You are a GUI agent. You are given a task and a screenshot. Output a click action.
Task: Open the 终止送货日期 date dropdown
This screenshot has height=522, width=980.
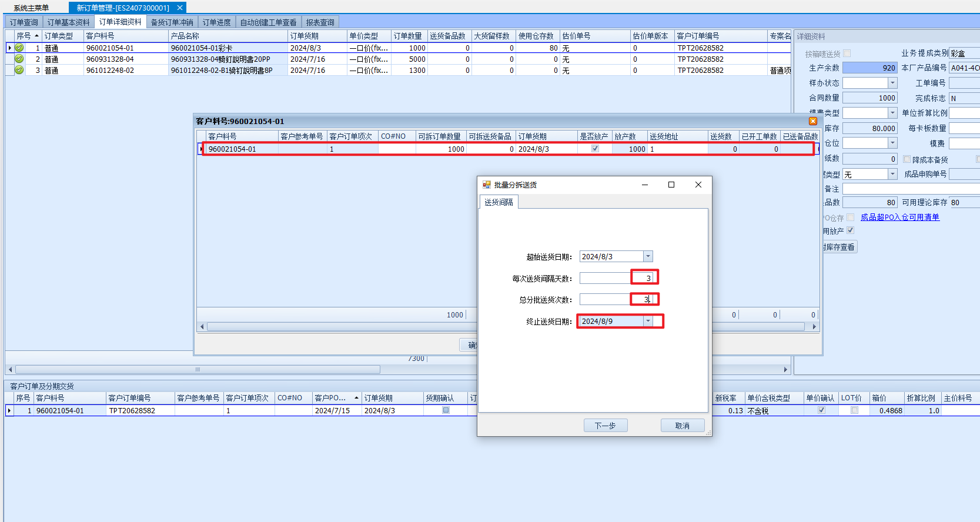pos(648,321)
